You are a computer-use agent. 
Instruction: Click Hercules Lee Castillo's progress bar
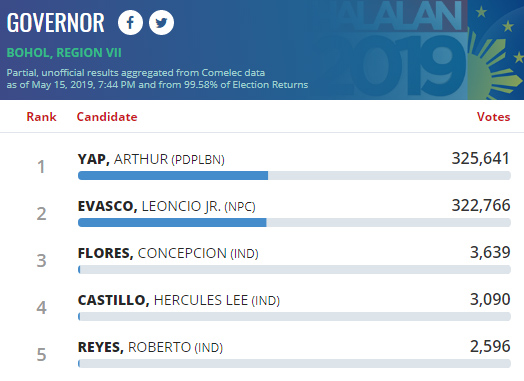[x=294, y=316]
